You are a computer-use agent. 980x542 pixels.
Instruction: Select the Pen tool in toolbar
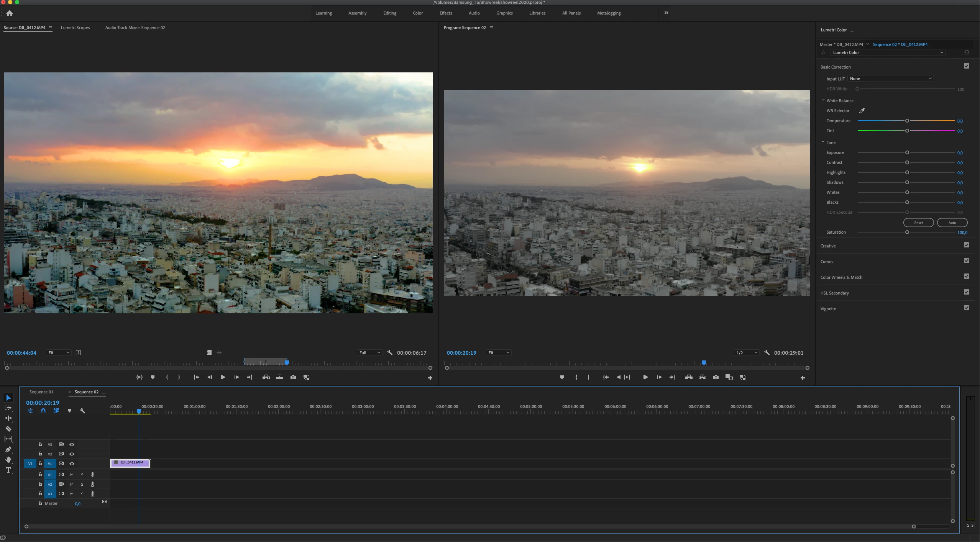pyautogui.click(x=8, y=449)
